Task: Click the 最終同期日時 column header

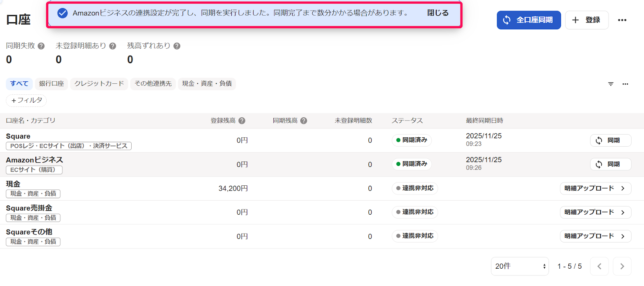Action: coord(485,120)
